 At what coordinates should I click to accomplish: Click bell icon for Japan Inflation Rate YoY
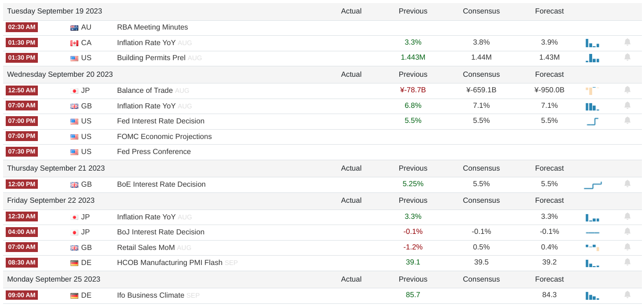click(627, 217)
